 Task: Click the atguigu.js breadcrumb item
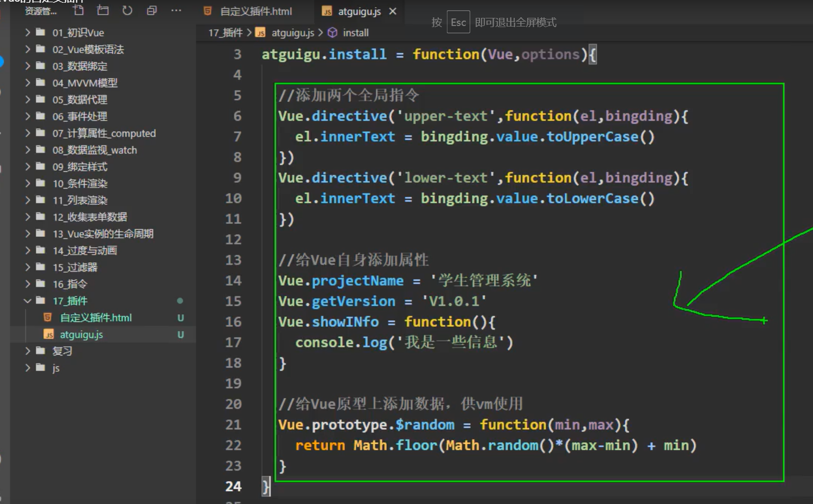coord(293,33)
